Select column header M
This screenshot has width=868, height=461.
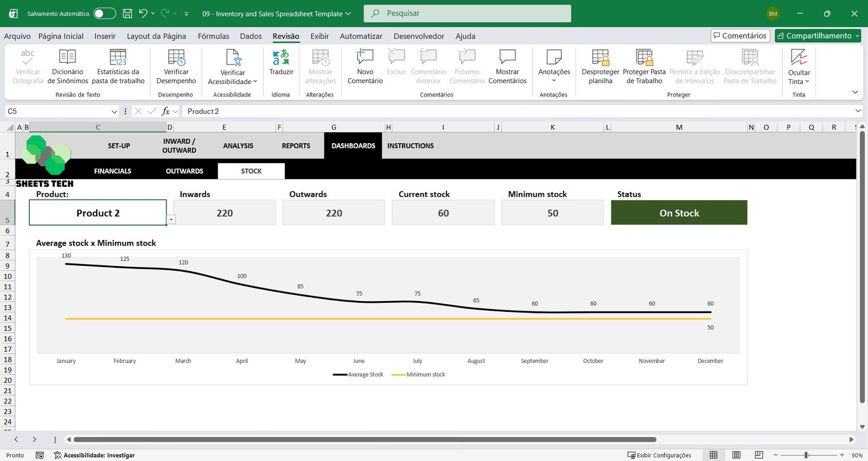679,127
